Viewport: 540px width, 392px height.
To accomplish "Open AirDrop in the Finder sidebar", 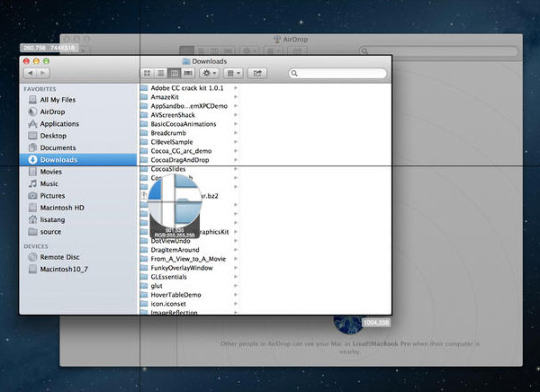I will 78,111.
